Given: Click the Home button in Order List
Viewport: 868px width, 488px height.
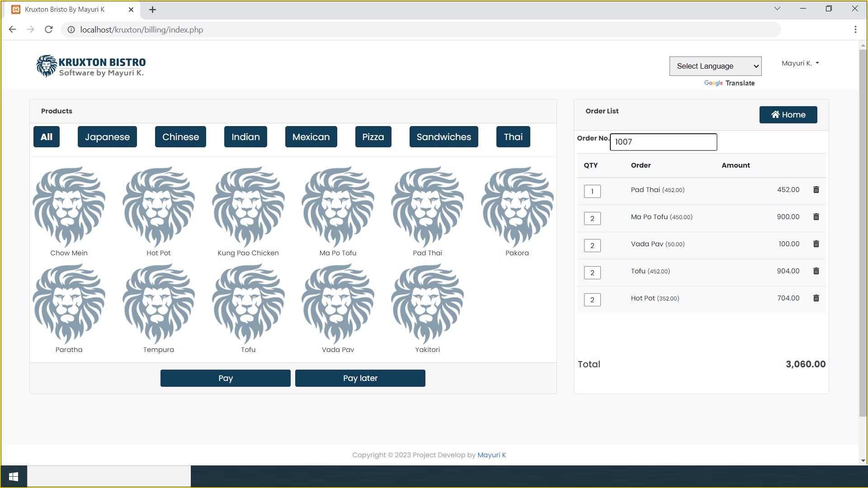Looking at the screenshot, I should (788, 114).
